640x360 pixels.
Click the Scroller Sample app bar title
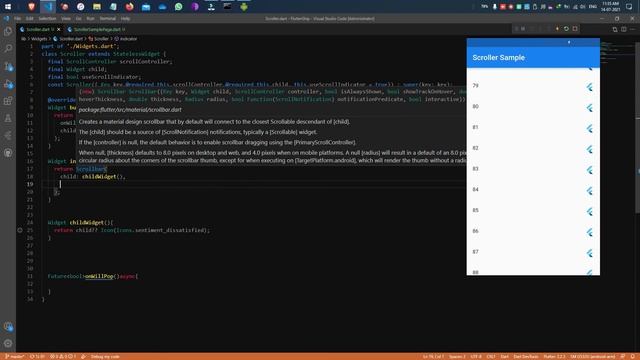point(498,58)
